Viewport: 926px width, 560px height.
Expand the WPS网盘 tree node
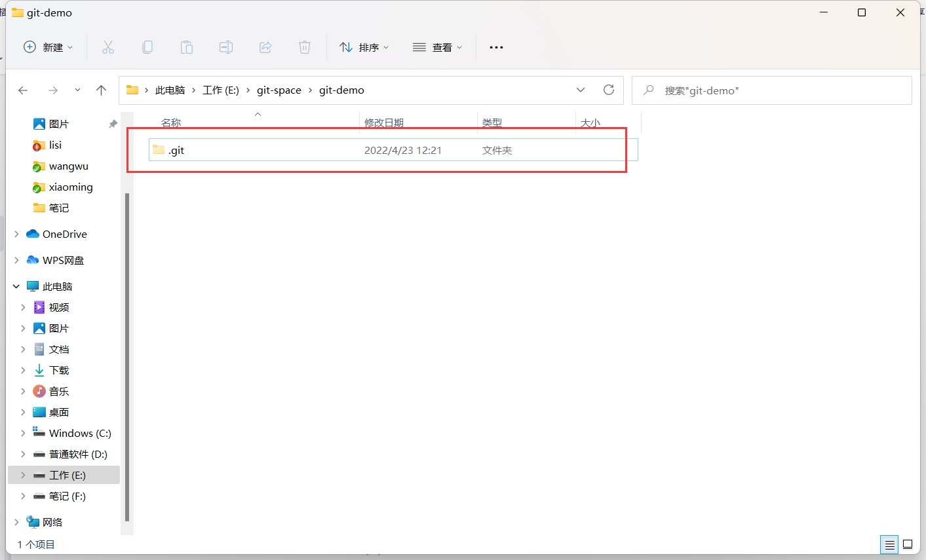point(16,260)
